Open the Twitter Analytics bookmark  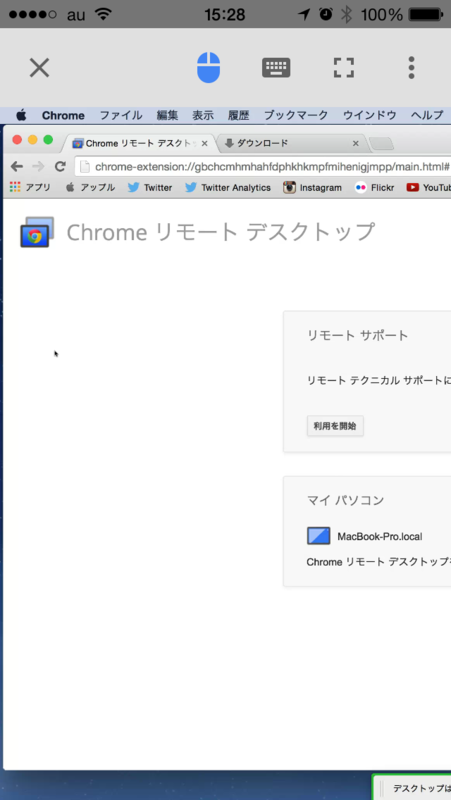(228, 188)
